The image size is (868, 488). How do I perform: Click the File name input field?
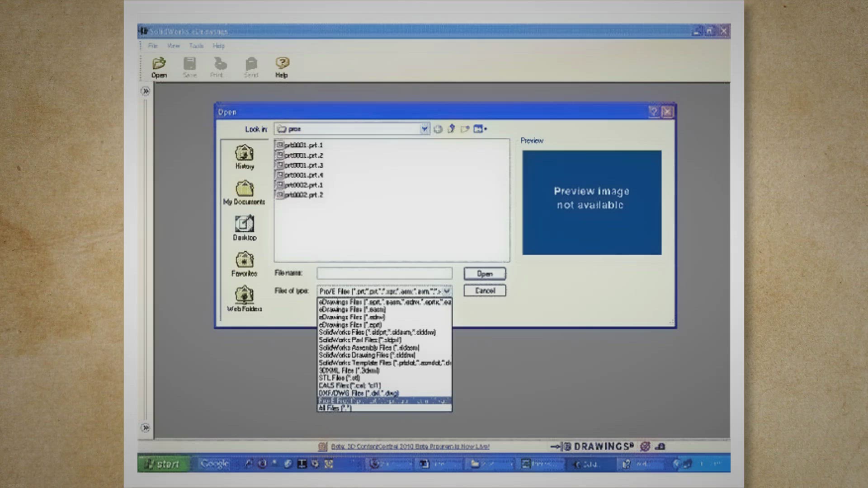pos(384,273)
